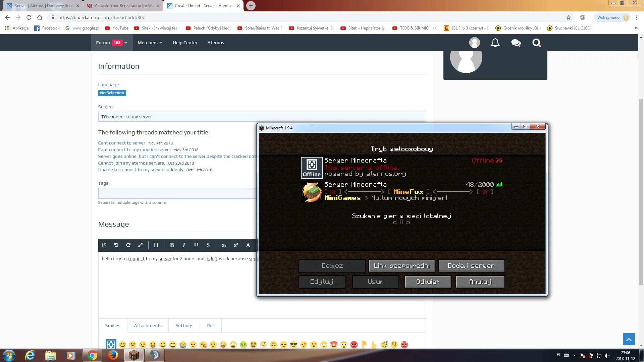The width and height of the screenshot is (644, 362).
Task: Show hidden system tray icons
Action: (575, 355)
